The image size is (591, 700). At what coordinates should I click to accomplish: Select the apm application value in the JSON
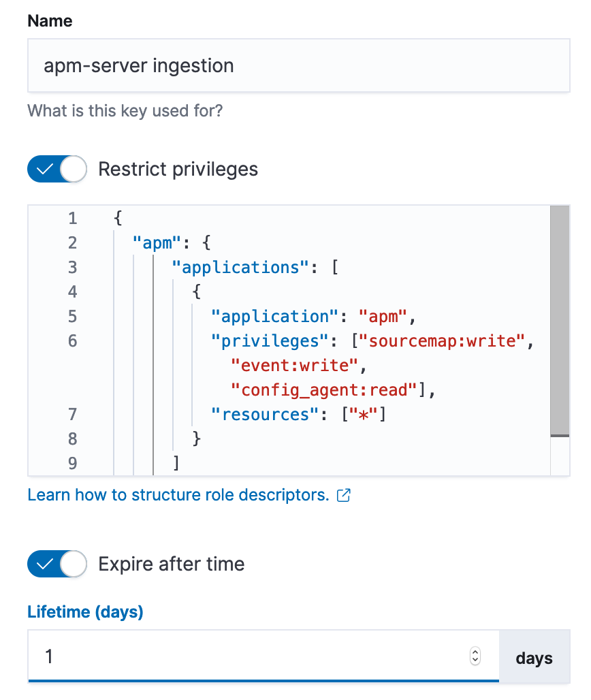pos(381,317)
